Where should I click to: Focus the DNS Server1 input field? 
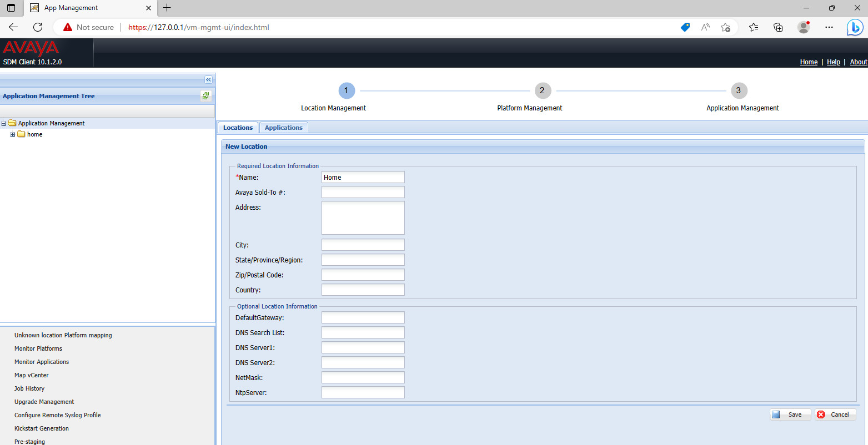pyautogui.click(x=363, y=347)
